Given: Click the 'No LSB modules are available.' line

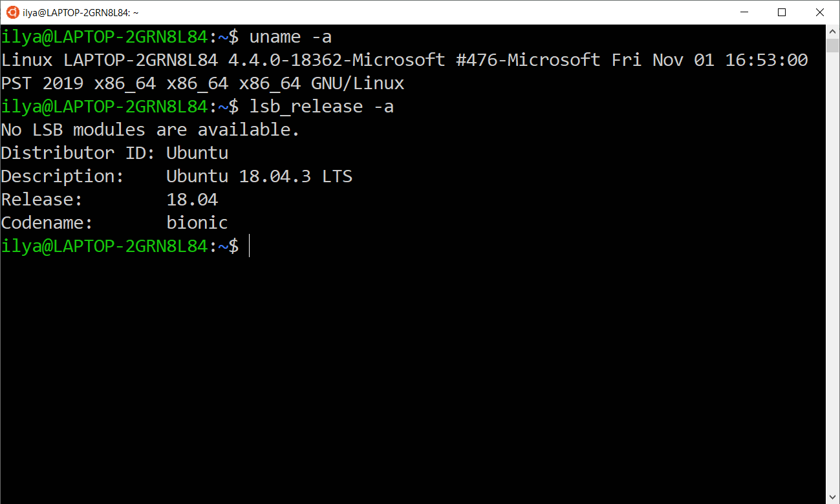Looking at the screenshot, I should [150, 130].
